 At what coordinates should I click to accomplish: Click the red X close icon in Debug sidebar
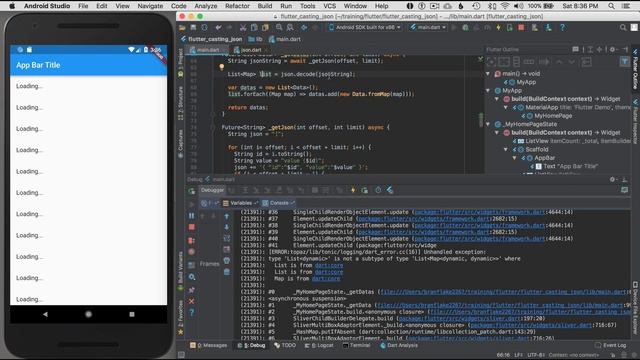[x=191, y=301]
